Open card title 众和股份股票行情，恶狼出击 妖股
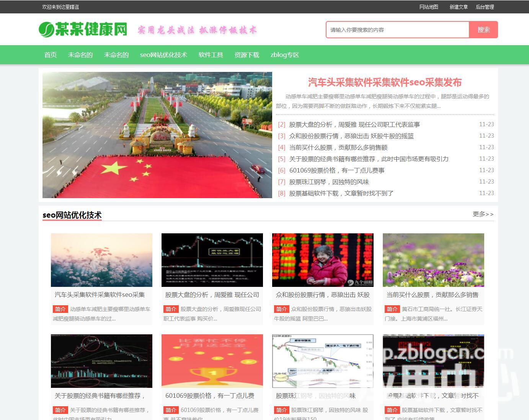This screenshot has width=529, height=420. 323,295
